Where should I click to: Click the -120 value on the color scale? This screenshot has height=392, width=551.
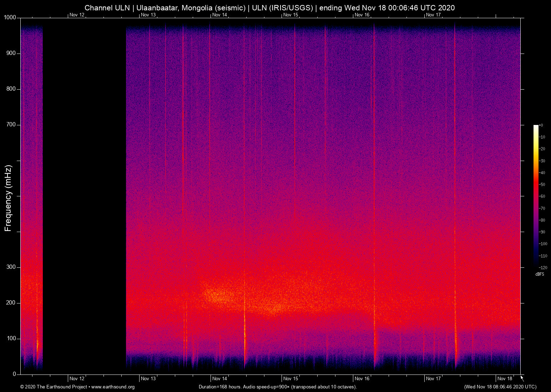543,267
